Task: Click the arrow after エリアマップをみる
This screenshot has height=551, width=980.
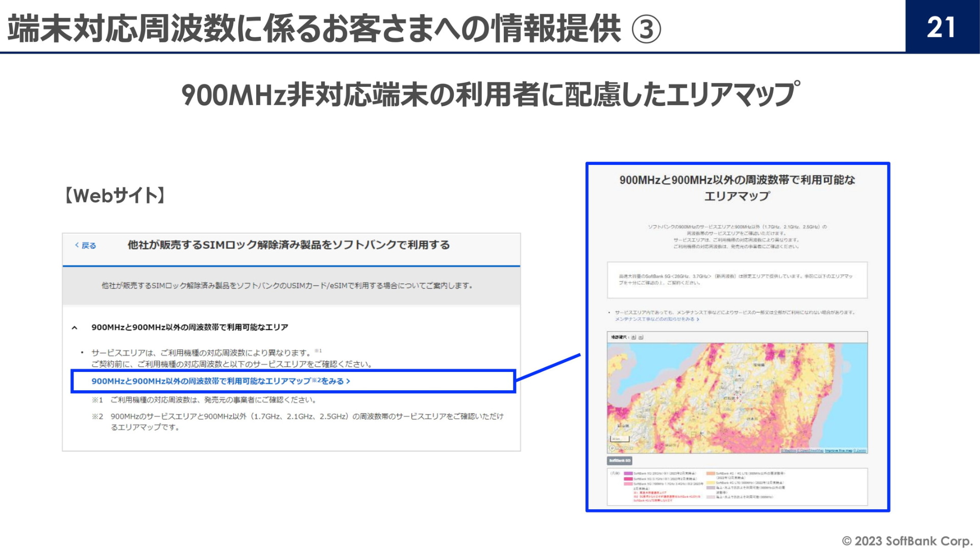Action: point(348,381)
